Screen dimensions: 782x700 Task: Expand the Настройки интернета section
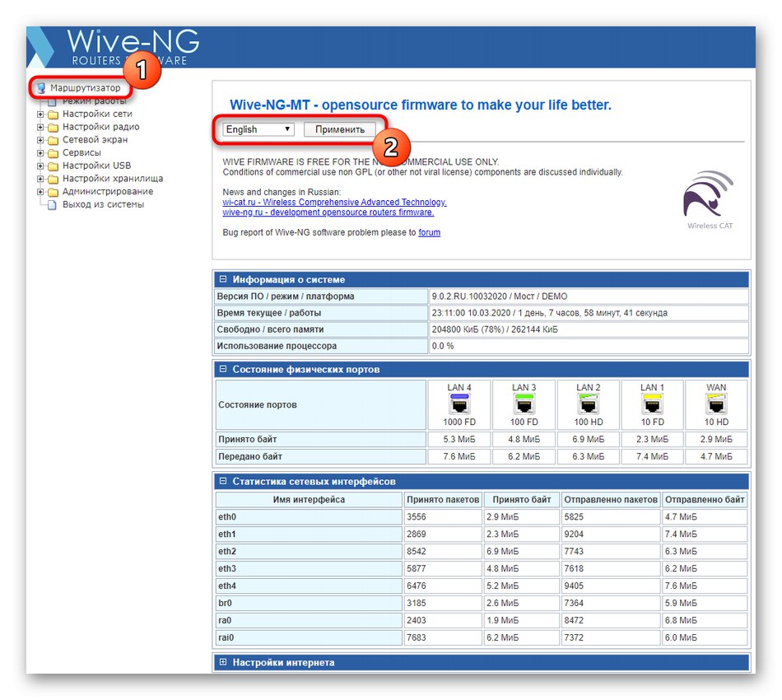click(x=223, y=663)
